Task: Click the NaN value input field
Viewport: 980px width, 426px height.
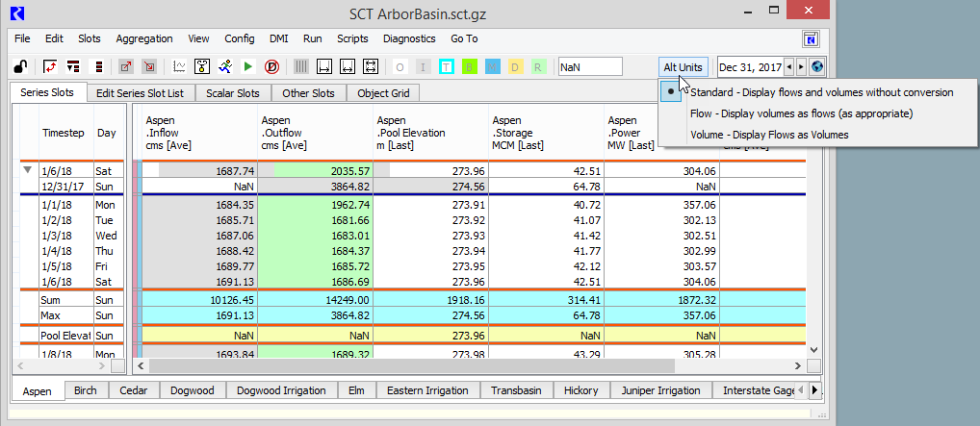Action: (589, 67)
